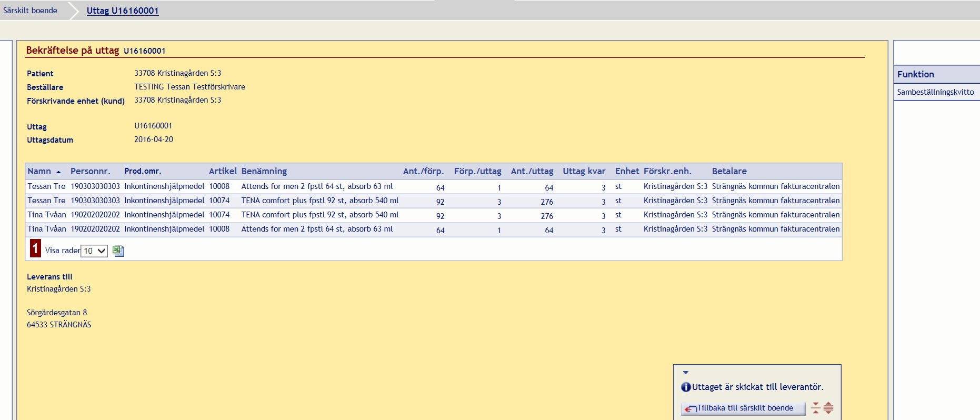980x420 pixels.
Task: Sort the table by the Namn column
Action: tap(39, 171)
